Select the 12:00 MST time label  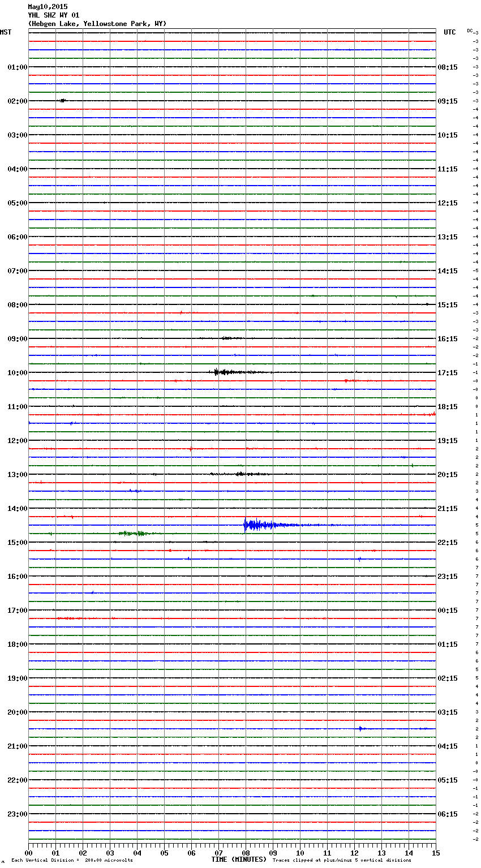18,441
